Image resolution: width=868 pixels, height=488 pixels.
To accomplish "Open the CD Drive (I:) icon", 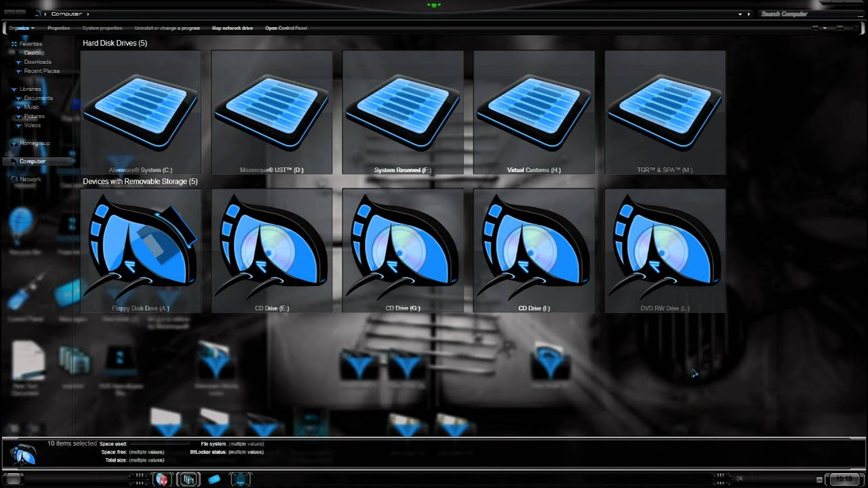I will tap(534, 251).
